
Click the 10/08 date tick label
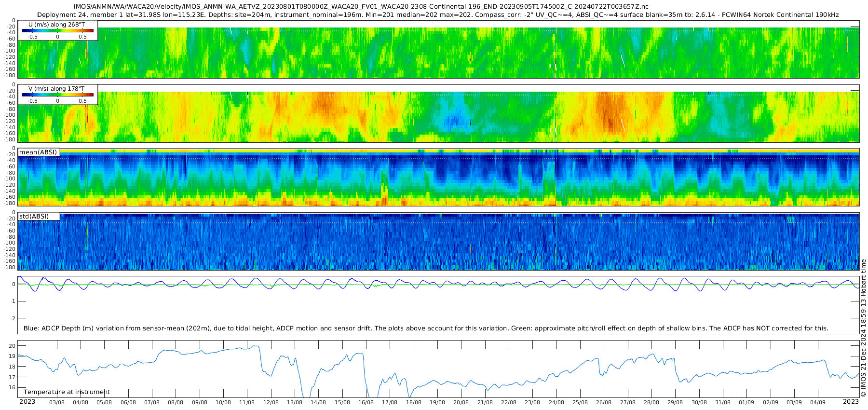coord(223,403)
